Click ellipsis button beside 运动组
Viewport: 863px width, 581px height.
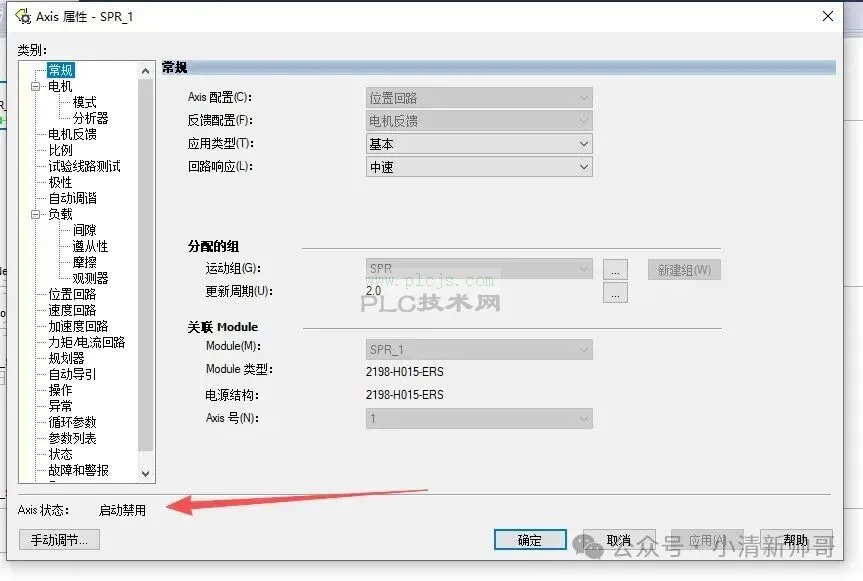click(615, 270)
